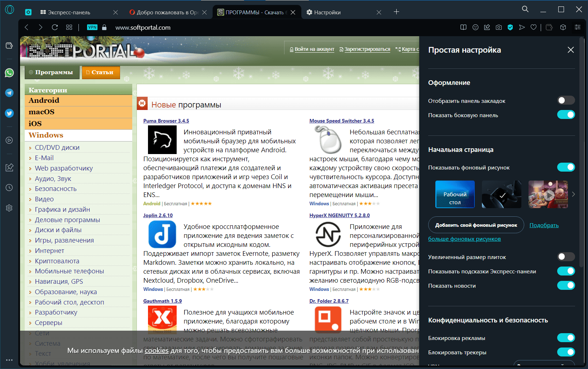588x369 pixels.
Task: Toggle Показывать фоновый рисунок switch
Action: point(566,167)
